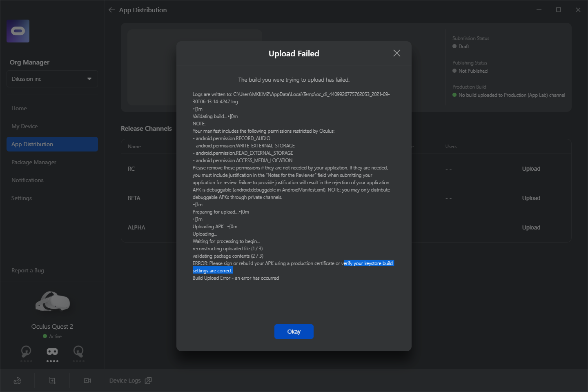
Task: Minimize the application window
Action: [539, 10]
